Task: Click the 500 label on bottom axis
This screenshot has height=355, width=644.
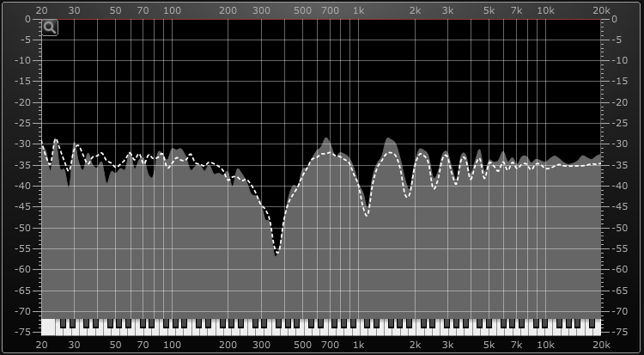Action: (302, 345)
